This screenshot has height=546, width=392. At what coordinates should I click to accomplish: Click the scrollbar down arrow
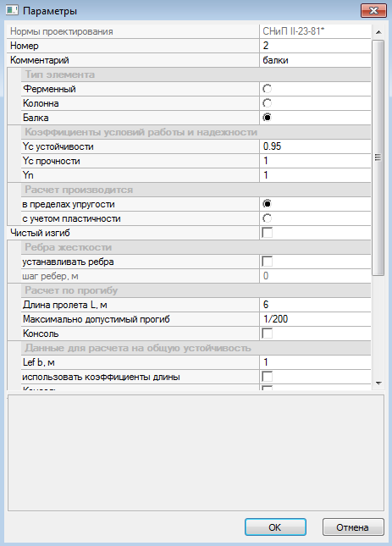point(378,383)
